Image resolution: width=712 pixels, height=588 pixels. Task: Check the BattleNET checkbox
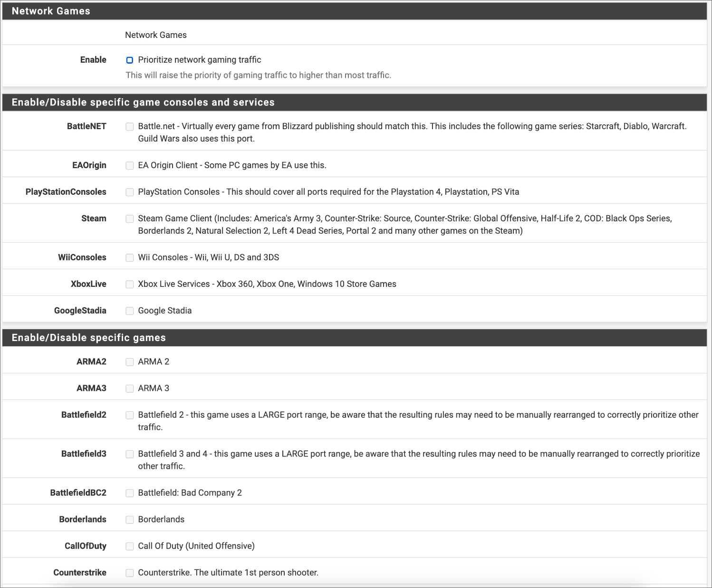[x=130, y=126]
